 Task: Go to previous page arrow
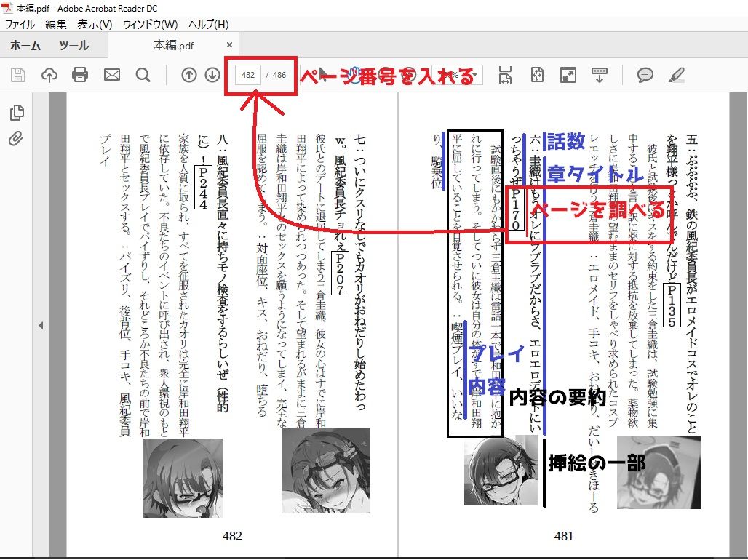pos(189,75)
